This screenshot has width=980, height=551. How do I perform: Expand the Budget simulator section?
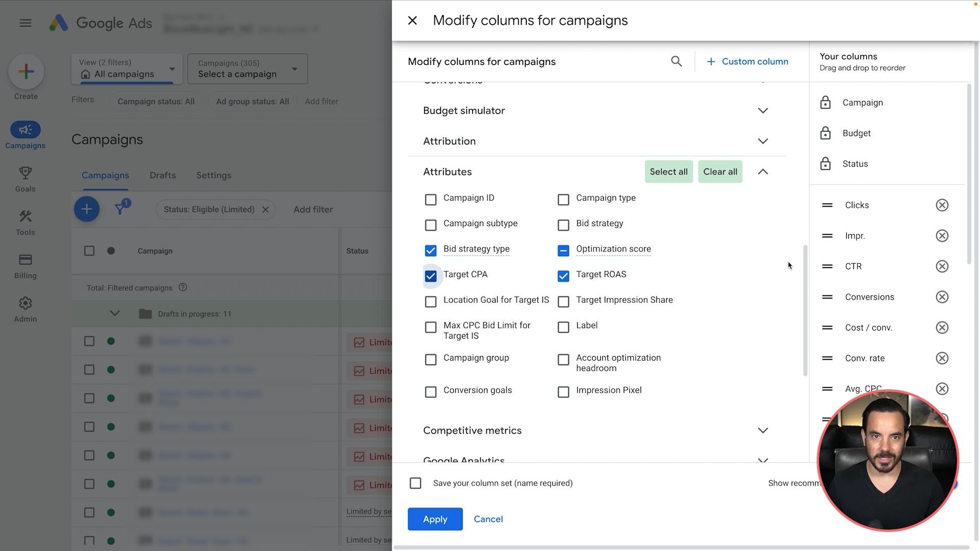[763, 111]
